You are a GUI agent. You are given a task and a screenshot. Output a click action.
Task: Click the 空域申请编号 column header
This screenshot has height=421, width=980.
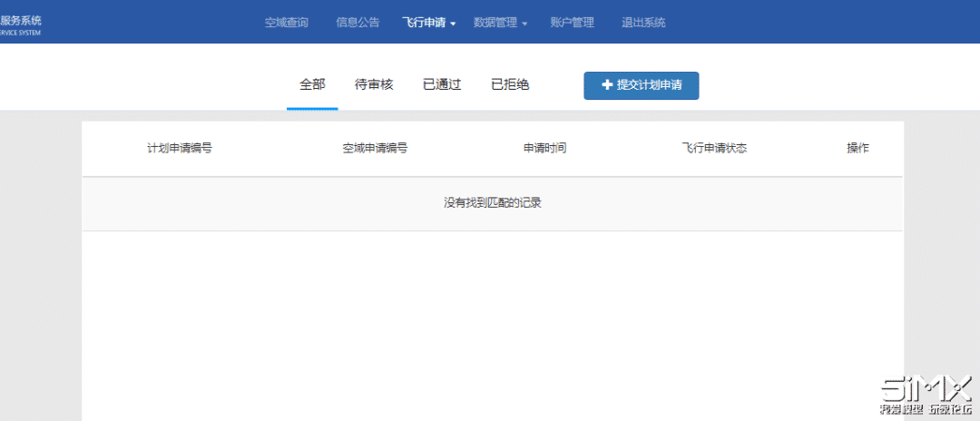point(375,149)
